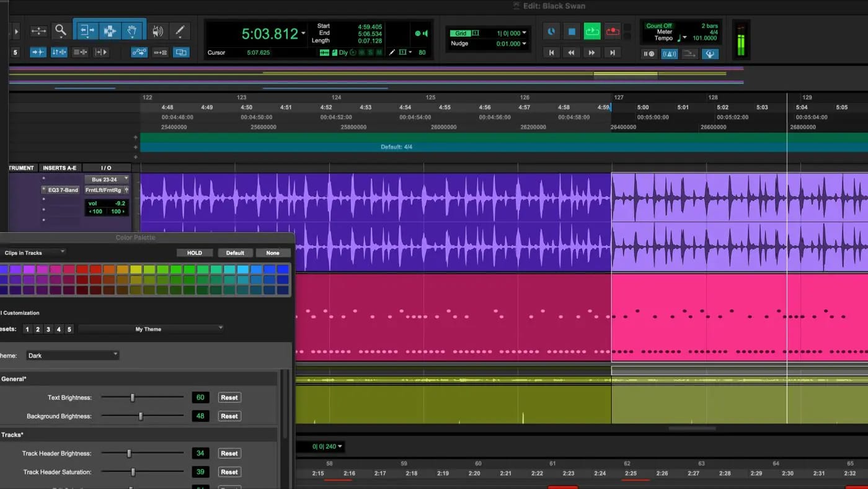Open the Clips in Tracks dropdown

pos(34,253)
